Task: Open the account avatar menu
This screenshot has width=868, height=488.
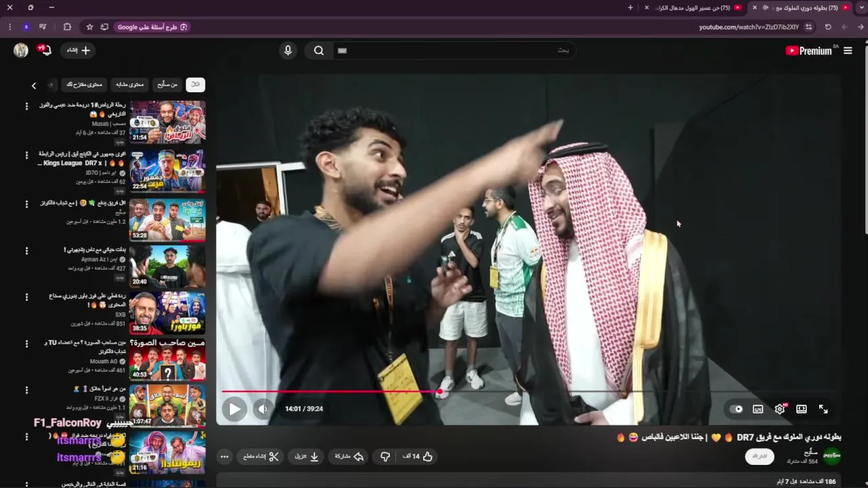Action: point(21,50)
